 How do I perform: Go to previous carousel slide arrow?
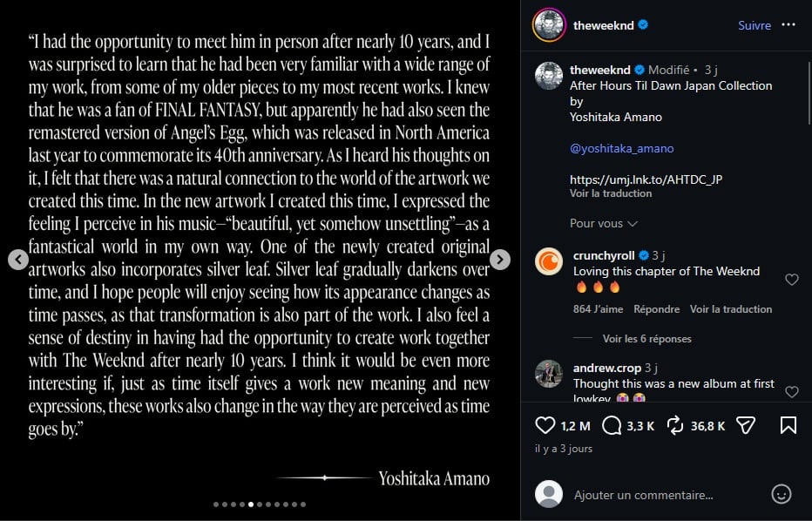point(18,260)
